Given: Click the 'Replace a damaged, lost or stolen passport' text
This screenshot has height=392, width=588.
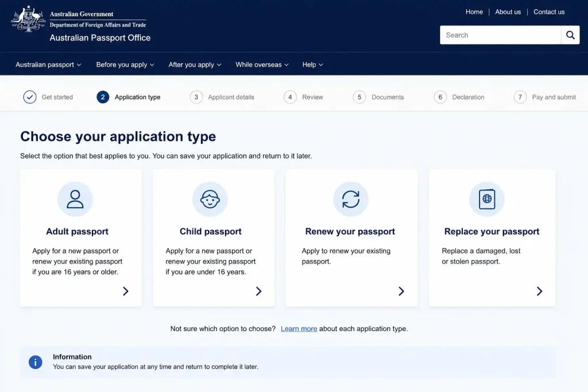Looking at the screenshot, I should click(x=481, y=257).
